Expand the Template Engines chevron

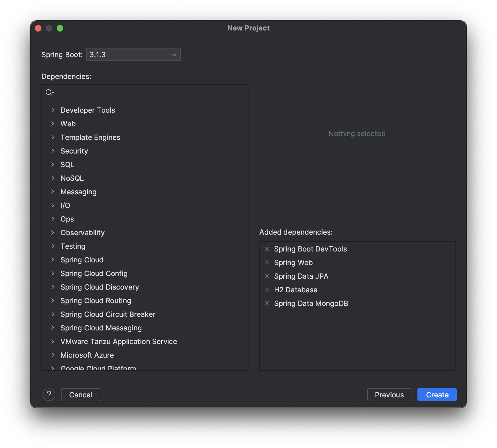[x=53, y=137]
